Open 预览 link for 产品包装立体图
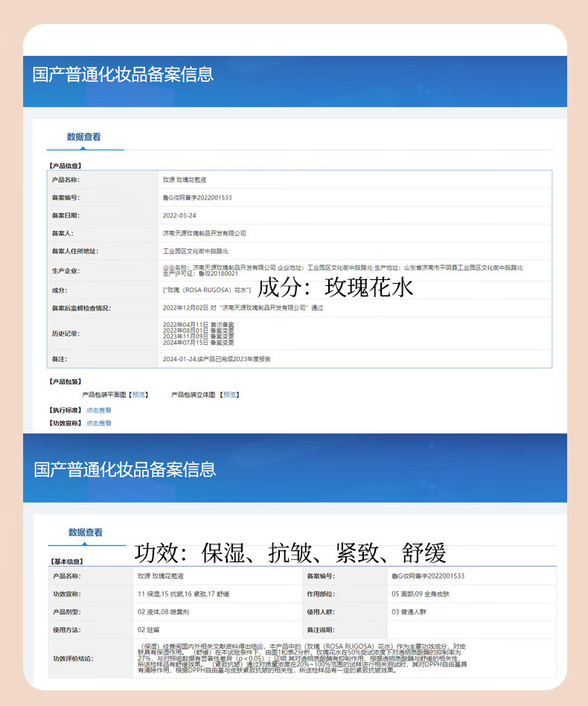Viewport: 588px width, 706px height. pyautogui.click(x=230, y=395)
